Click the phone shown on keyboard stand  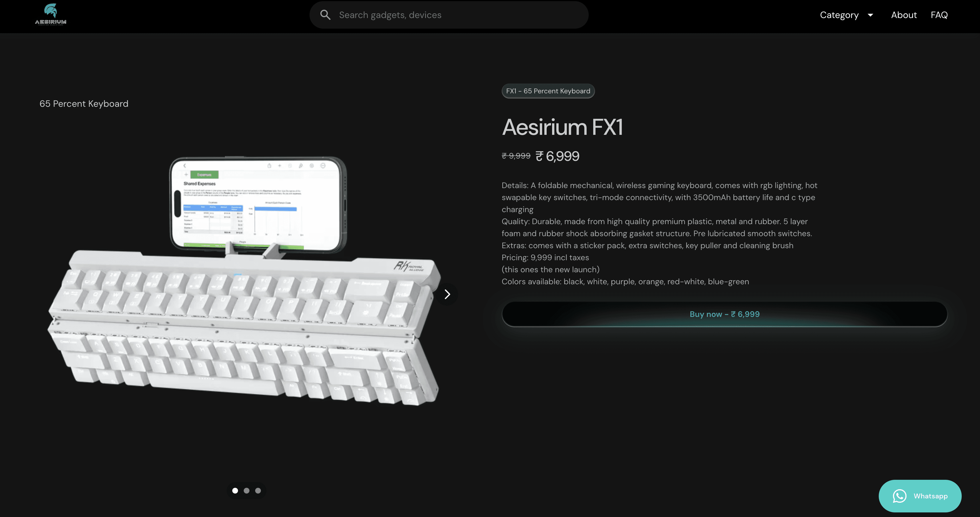coord(258,205)
